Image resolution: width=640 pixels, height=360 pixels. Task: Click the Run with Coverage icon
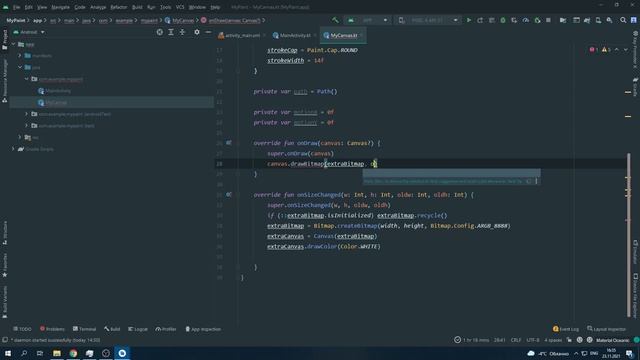pos(514,20)
